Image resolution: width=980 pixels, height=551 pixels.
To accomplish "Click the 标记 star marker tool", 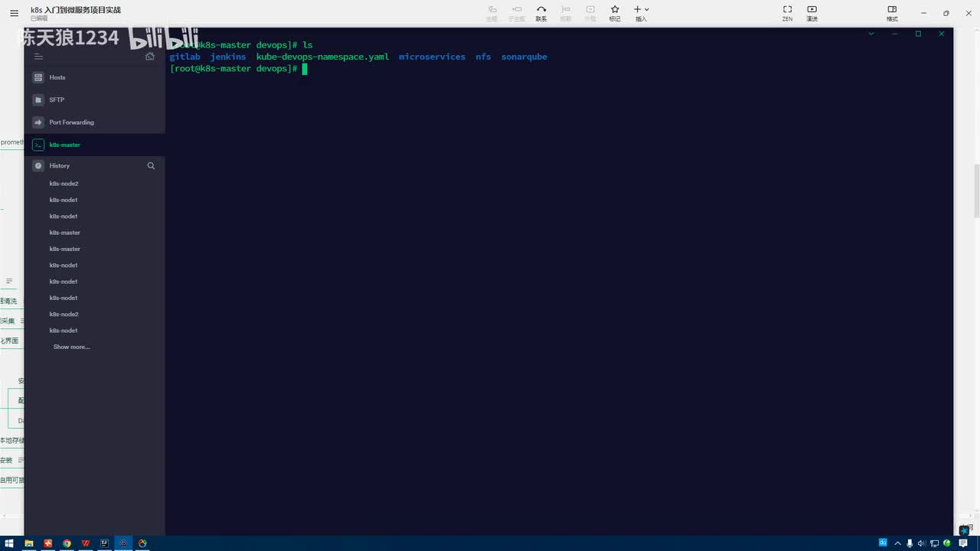I will tap(615, 13).
